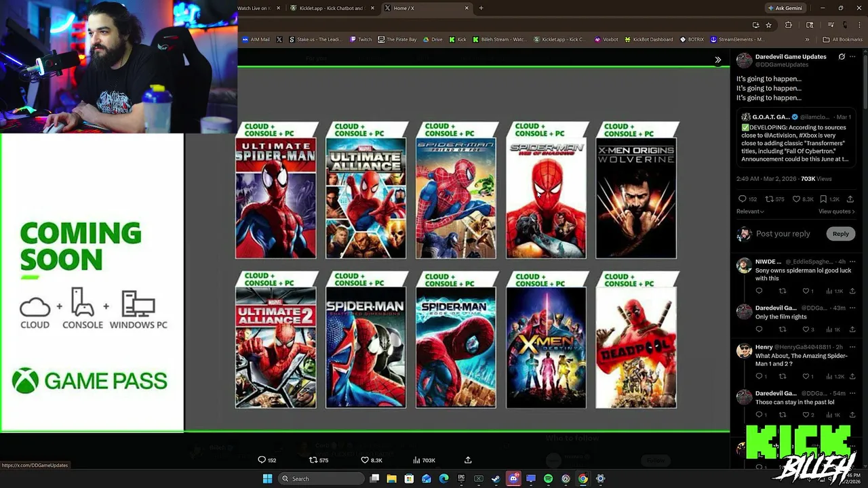Open AIM Mail bookmark
Screen dimensions: 868x488
[x=256, y=39]
